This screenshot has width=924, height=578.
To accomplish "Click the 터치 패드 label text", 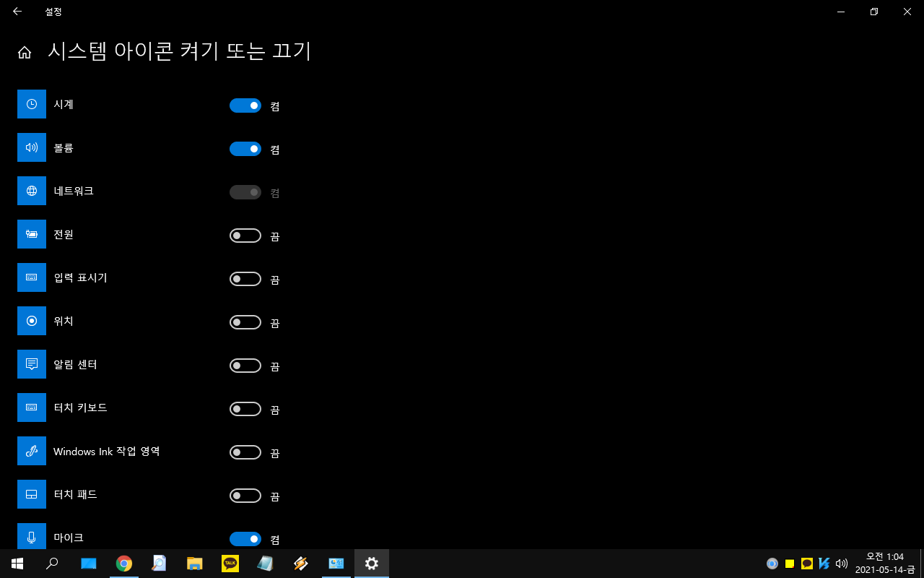I will [75, 494].
